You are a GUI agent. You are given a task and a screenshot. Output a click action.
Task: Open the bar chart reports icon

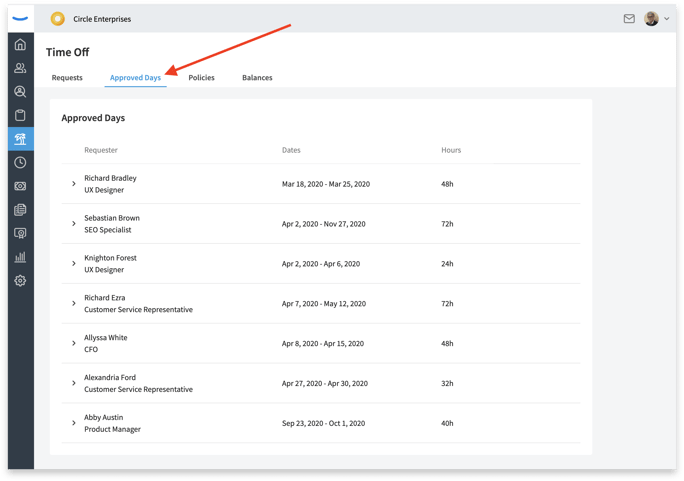[20, 257]
